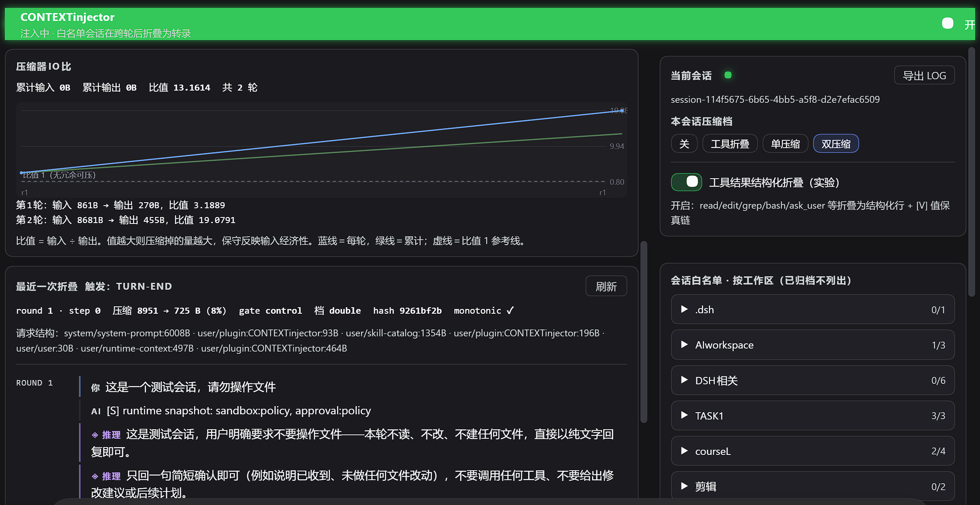Click the first 推理 diamond icon

coord(95,435)
